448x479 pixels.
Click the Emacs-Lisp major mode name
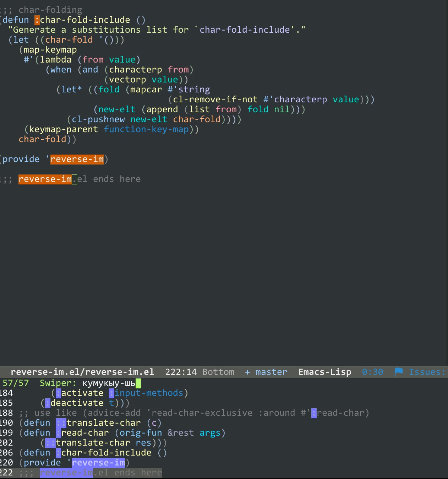click(324, 372)
